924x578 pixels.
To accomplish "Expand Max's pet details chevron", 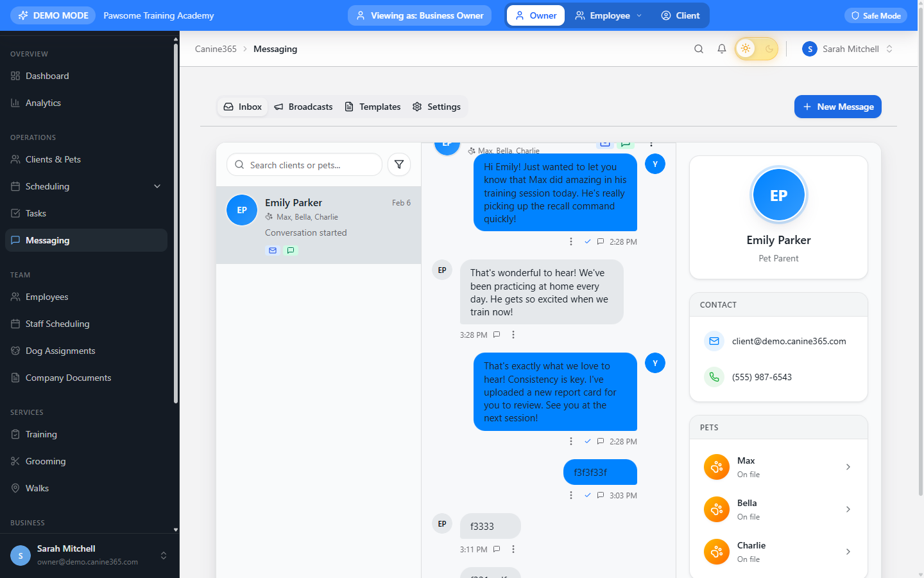I will [x=848, y=467].
